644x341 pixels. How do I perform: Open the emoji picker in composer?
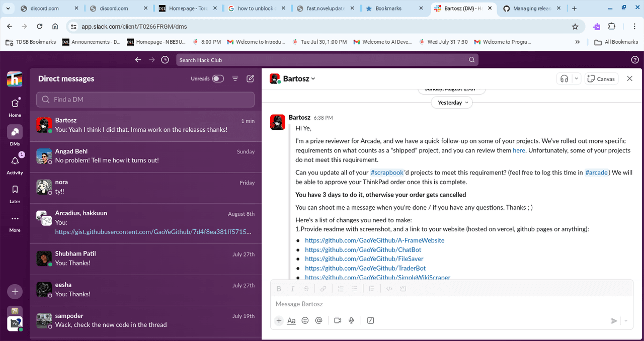[305, 320]
